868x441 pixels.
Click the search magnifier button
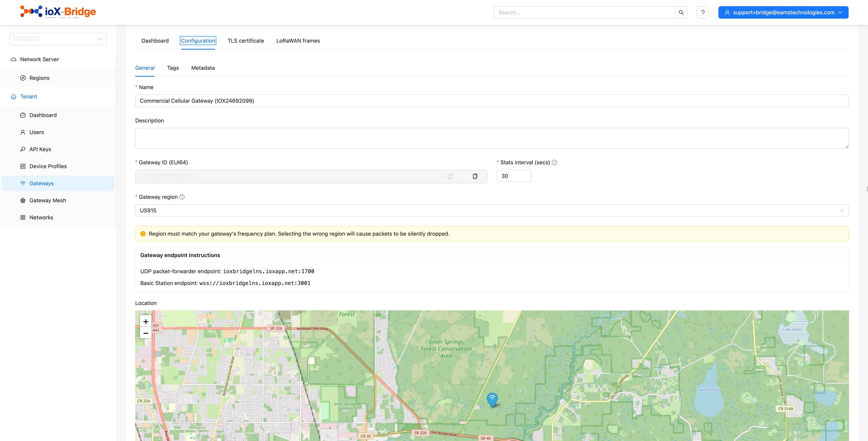(681, 12)
